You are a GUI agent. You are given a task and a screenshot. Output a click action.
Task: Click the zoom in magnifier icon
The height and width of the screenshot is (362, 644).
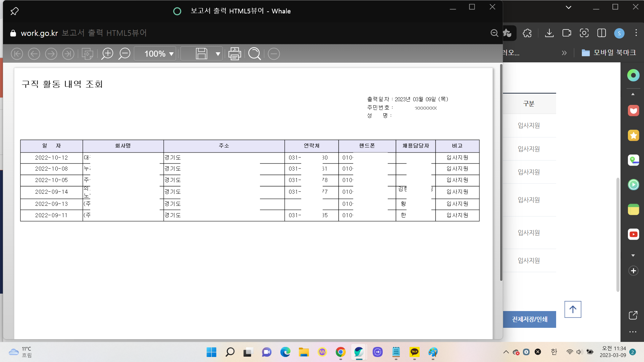tap(107, 54)
